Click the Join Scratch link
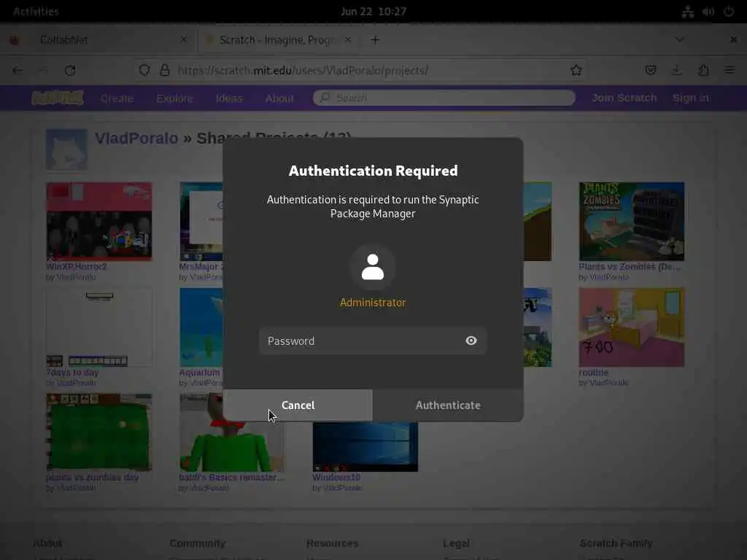Viewport: 747px width, 560px height. (624, 98)
